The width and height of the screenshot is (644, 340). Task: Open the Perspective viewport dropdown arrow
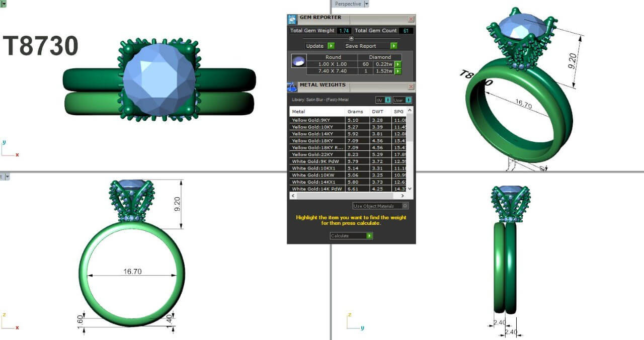click(x=366, y=4)
